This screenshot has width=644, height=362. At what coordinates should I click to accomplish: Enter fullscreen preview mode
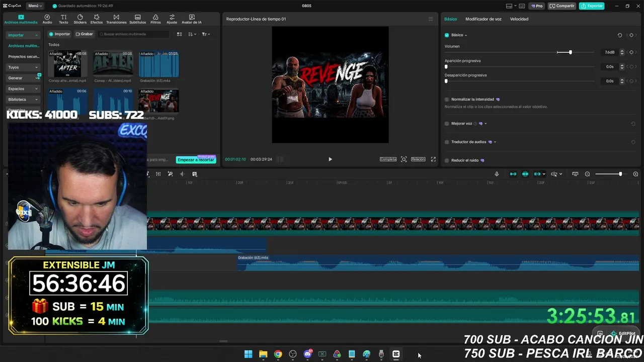[x=433, y=159]
